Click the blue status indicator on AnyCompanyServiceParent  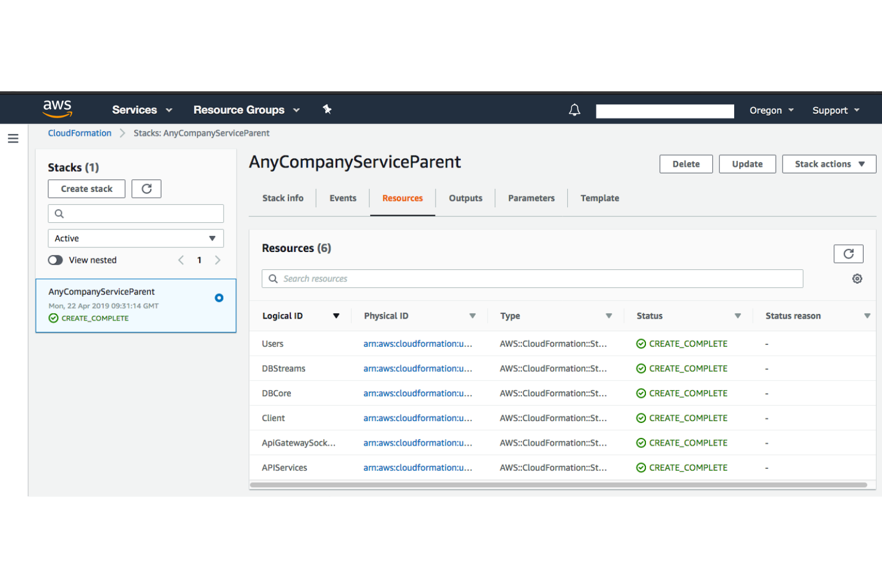click(219, 297)
